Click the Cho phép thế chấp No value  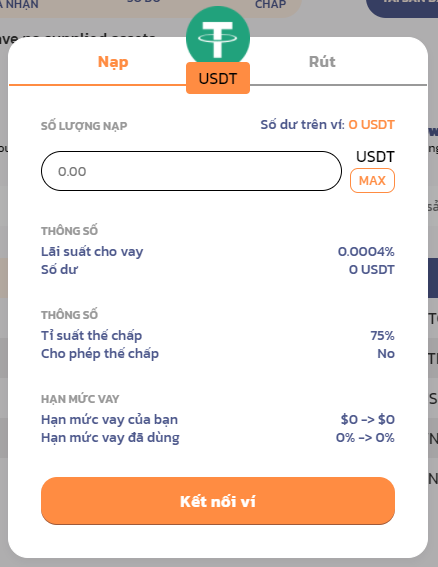386,354
